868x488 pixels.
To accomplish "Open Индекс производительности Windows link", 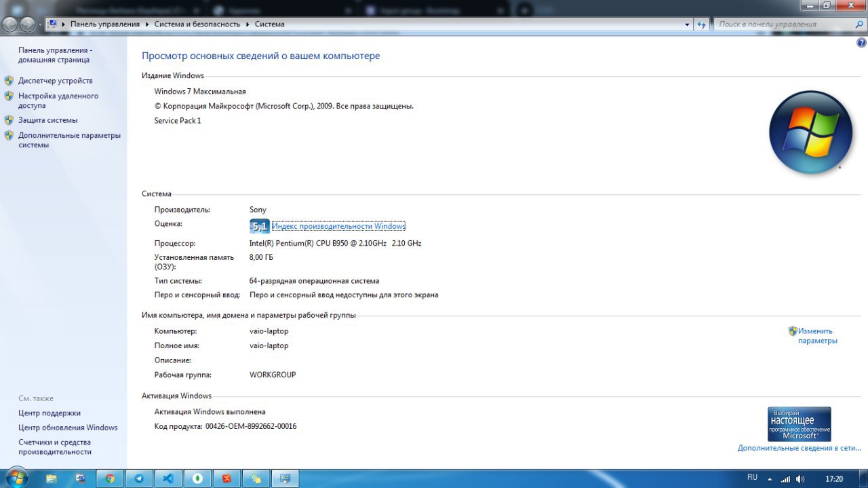I will pos(338,226).
